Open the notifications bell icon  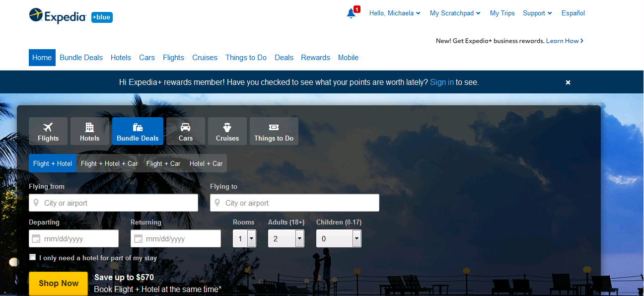point(352,13)
